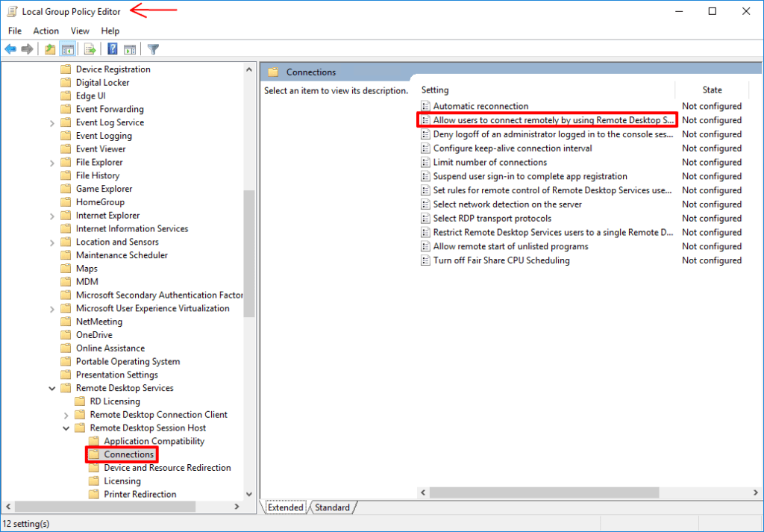The height and width of the screenshot is (532, 764).
Task: Click the Forward navigation arrow
Action: pos(27,48)
